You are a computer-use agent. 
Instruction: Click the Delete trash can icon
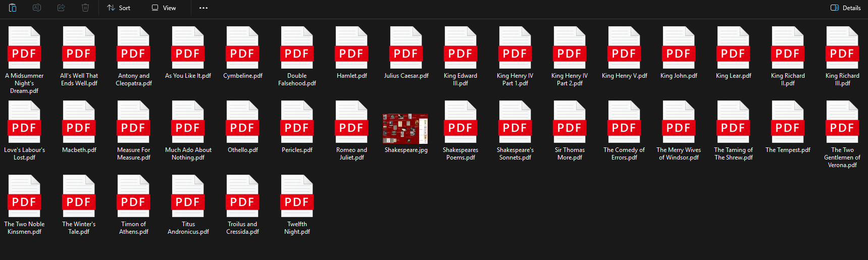(x=85, y=8)
